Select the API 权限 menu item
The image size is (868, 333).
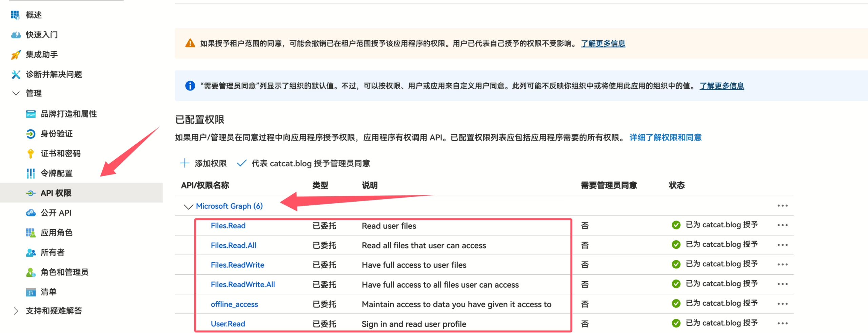tap(81, 193)
